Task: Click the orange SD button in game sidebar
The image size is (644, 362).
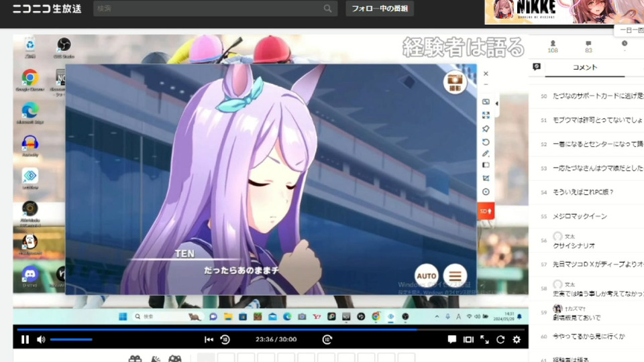Action: [x=486, y=211]
